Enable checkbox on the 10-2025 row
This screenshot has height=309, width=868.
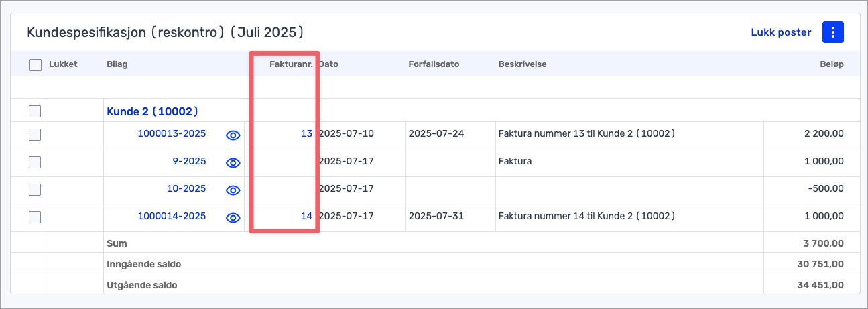[x=36, y=189]
